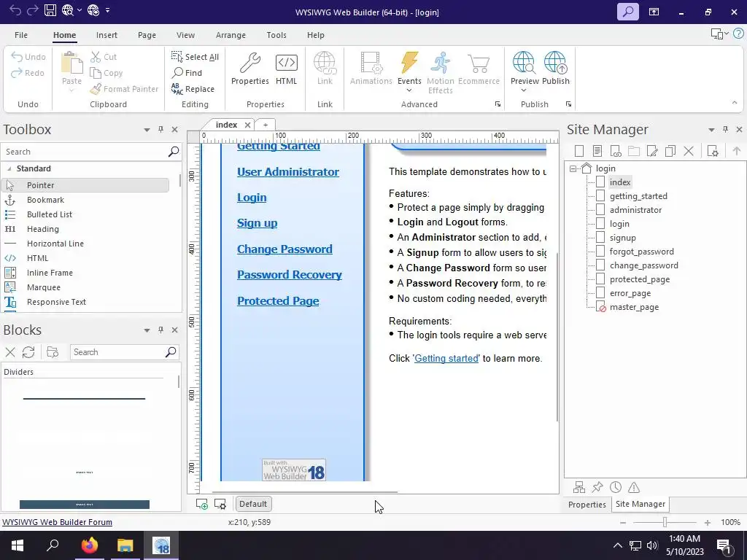This screenshot has height=560, width=747.
Task: Collapse the ribbon with chevron
Action: (x=735, y=103)
